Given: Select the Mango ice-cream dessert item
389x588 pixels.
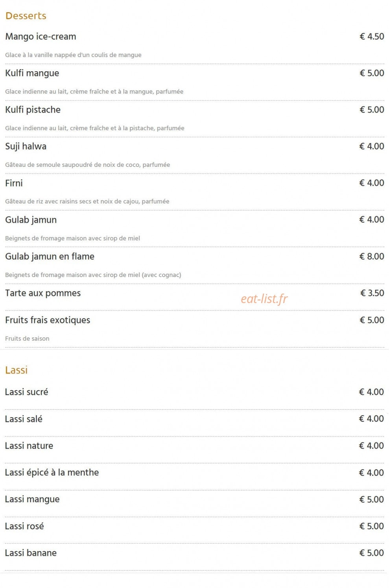Looking at the screenshot, I should pyautogui.click(x=41, y=37).
